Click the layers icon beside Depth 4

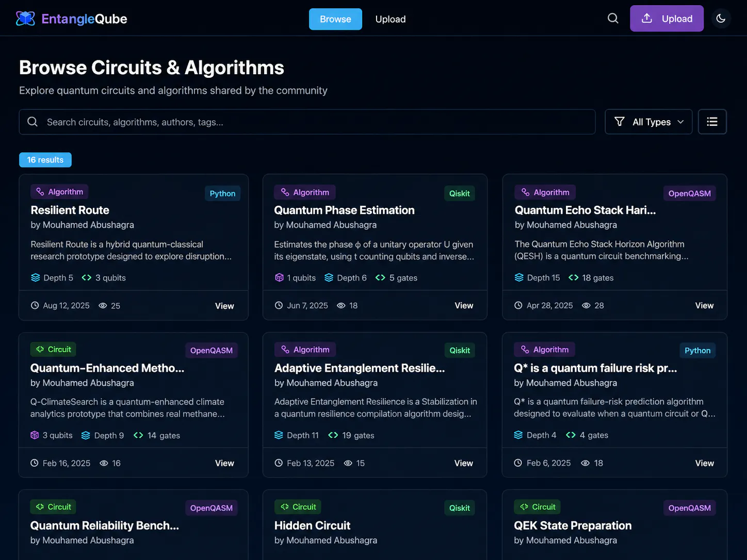pos(518,435)
